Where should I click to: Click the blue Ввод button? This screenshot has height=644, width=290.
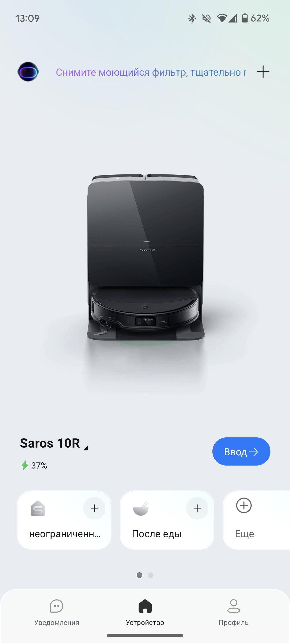tap(241, 452)
